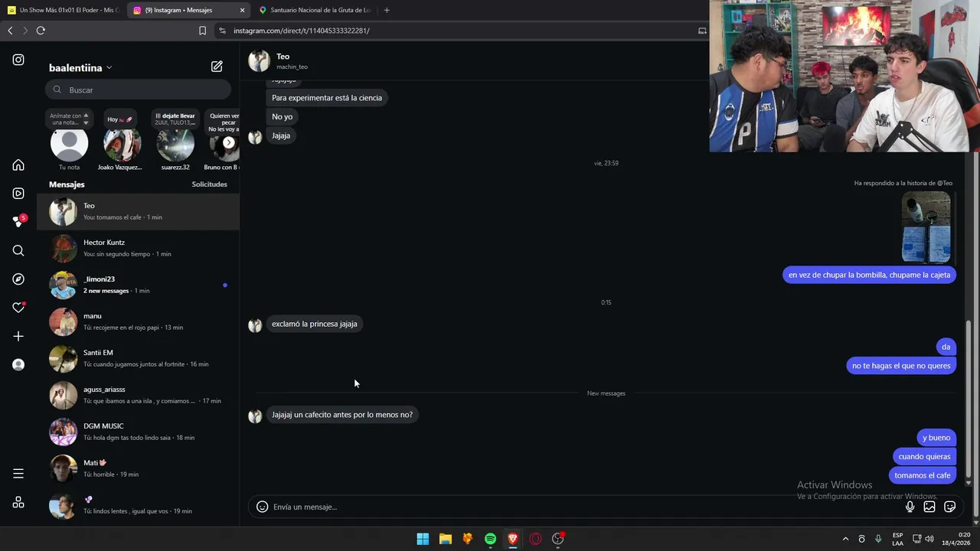Open taskbar volume control
Screen dimensions: 980x551
click(x=929, y=539)
